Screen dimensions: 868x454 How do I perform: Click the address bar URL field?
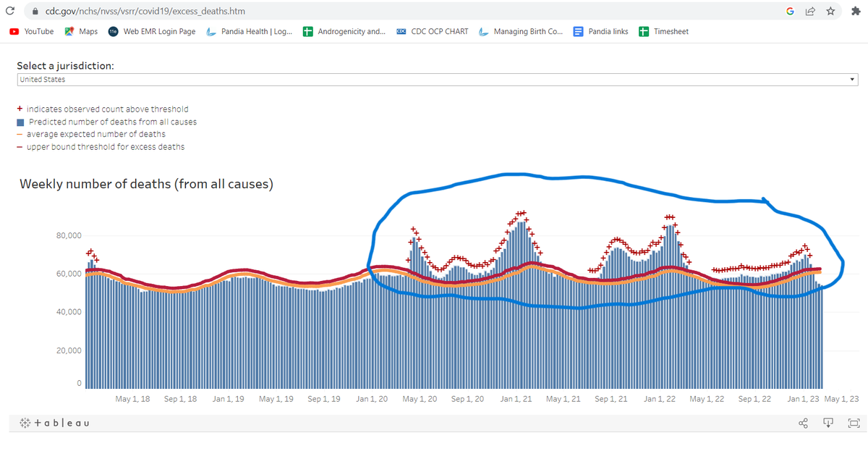click(x=405, y=12)
